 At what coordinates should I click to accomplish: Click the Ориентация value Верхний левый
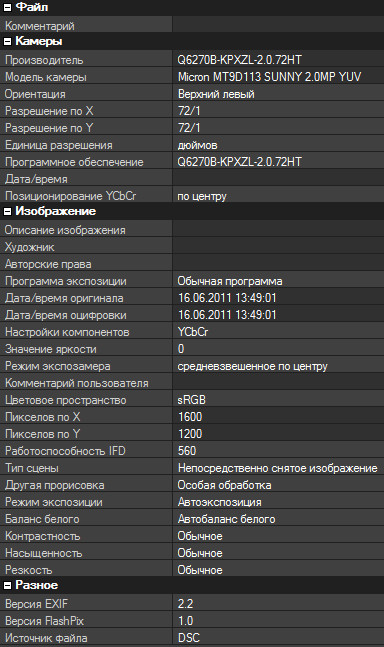click(216, 94)
